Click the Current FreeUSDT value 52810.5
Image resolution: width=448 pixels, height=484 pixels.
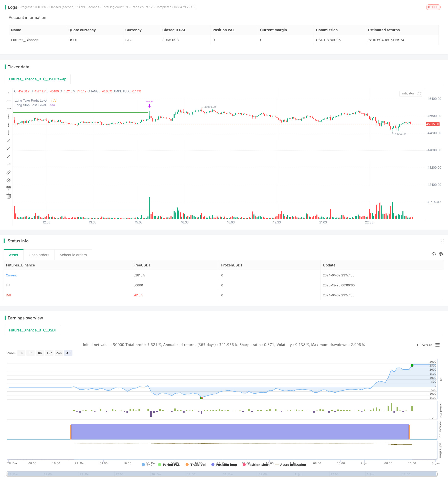139,275
